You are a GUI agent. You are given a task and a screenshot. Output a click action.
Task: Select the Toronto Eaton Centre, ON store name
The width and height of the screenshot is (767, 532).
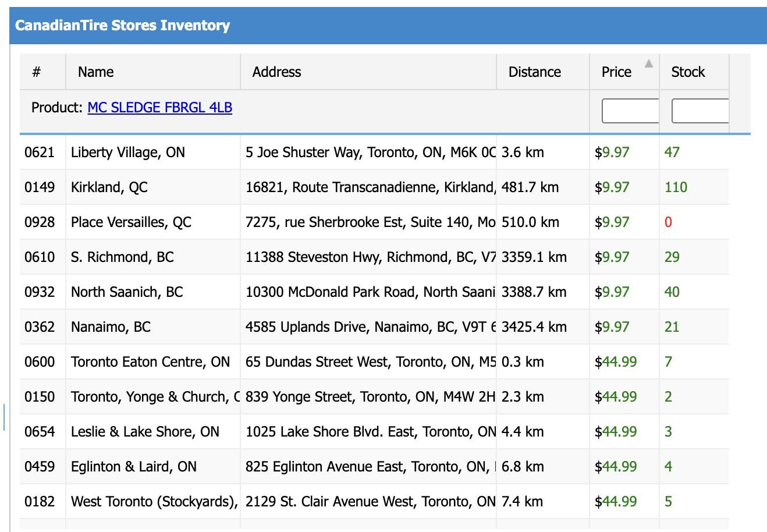tap(150, 362)
